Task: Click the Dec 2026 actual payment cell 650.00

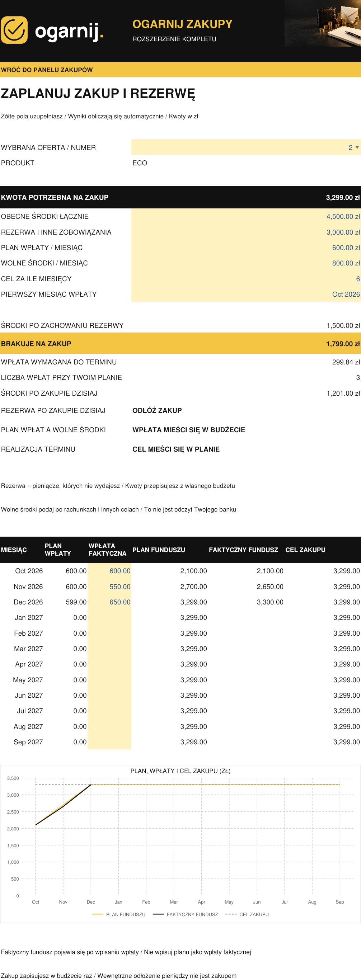Action: (x=109, y=602)
